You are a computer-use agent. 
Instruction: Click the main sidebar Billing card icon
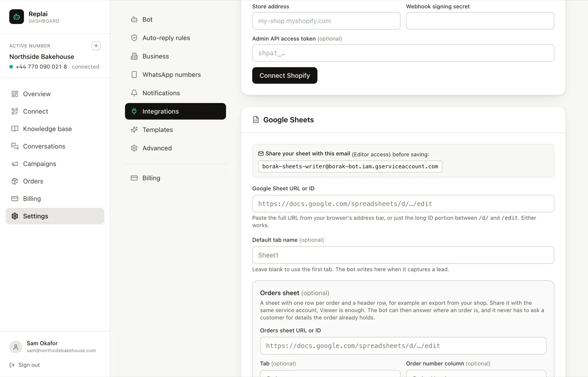[15, 199]
